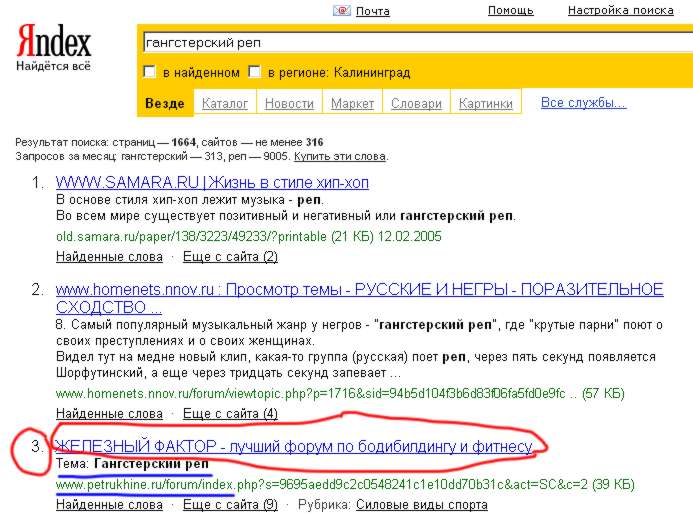Click the mail envelope icon
This screenshot has width=693, height=522.
click(x=342, y=11)
